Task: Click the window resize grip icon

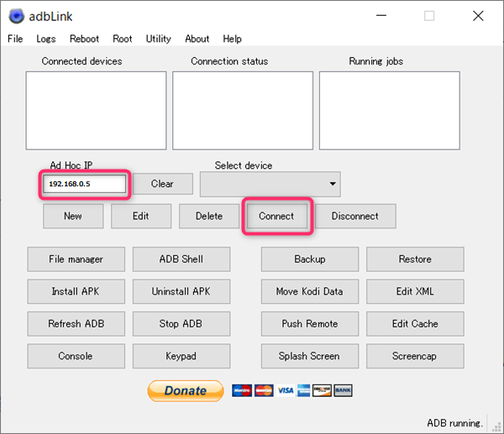Action: pos(496,427)
